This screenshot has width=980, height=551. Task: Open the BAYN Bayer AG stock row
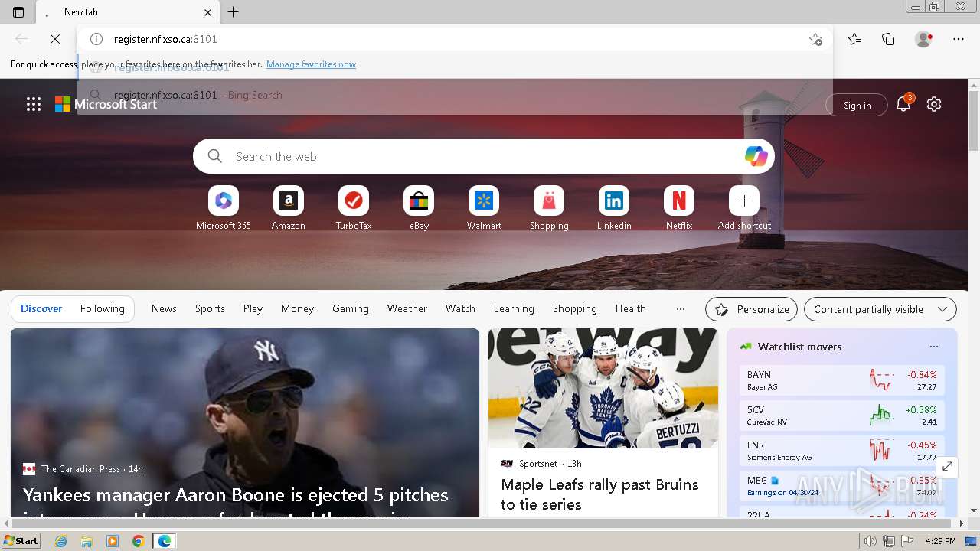pos(841,380)
